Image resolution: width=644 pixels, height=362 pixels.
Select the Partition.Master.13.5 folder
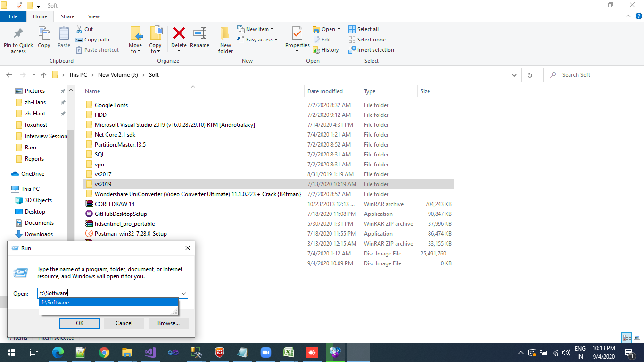(120, 145)
